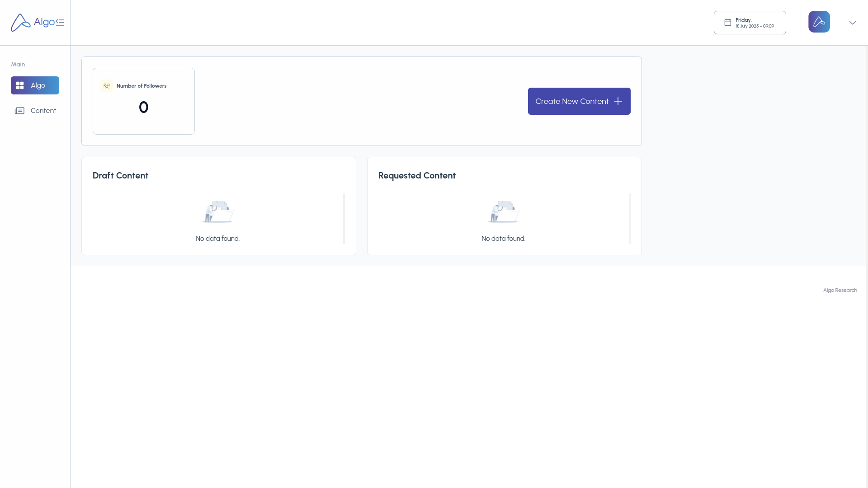The height and width of the screenshot is (488, 868).
Task: Click the followers group icon
Action: (x=107, y=86)
